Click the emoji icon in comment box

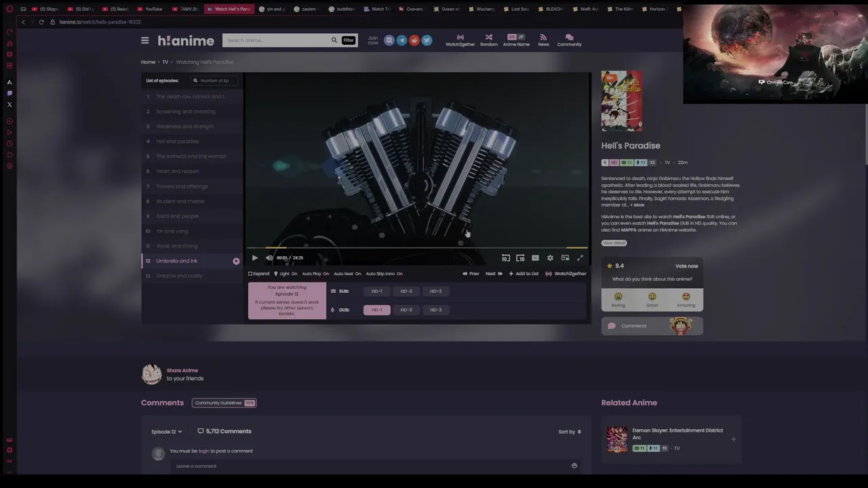pos(574,466)
